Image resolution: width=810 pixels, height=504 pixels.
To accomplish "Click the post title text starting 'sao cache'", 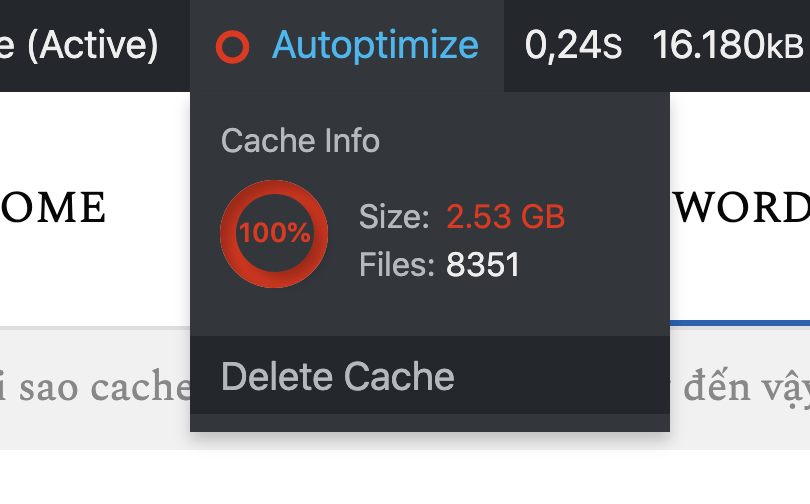I will [x=95, y=387].
